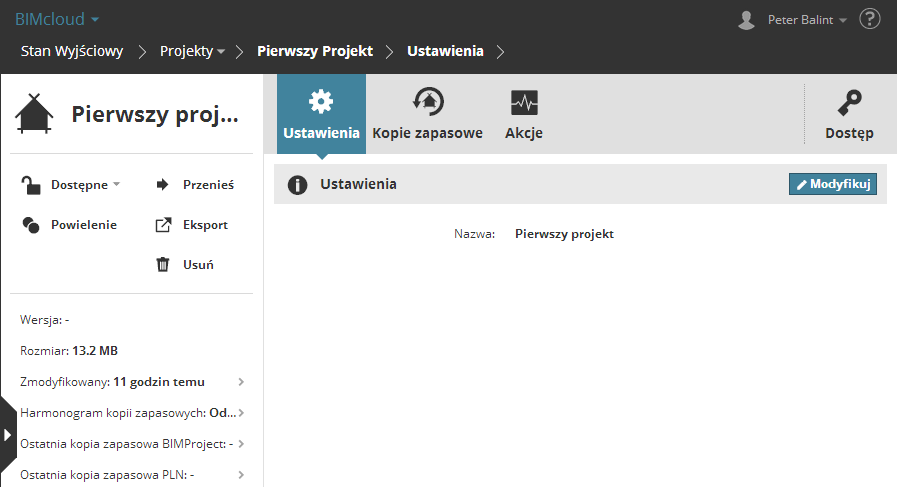Click the Usuń trash icon
The image size is (897, 487).
click(163, 265)
